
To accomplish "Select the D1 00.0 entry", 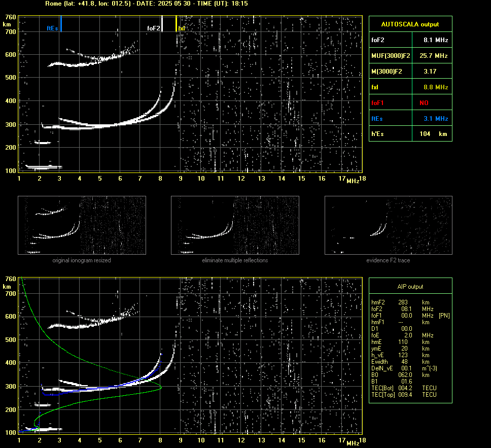I will [392, 329].
